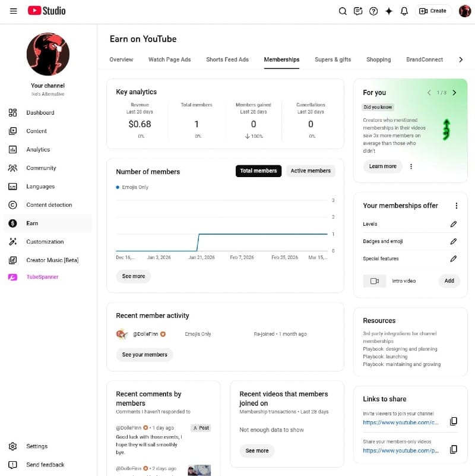This screenshot has width=475, height=476.
Task: Select Earn in the sidebar
Action: [48, 223]
